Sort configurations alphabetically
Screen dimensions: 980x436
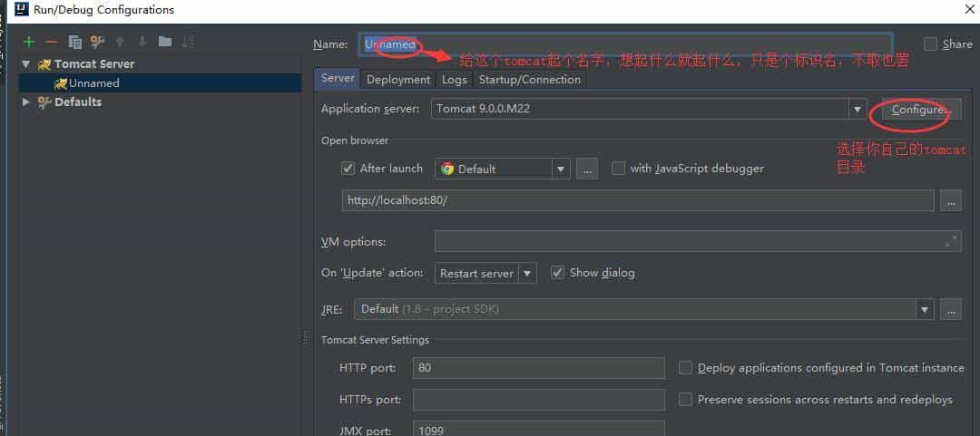pyautogui.click(x=188, y=42)
